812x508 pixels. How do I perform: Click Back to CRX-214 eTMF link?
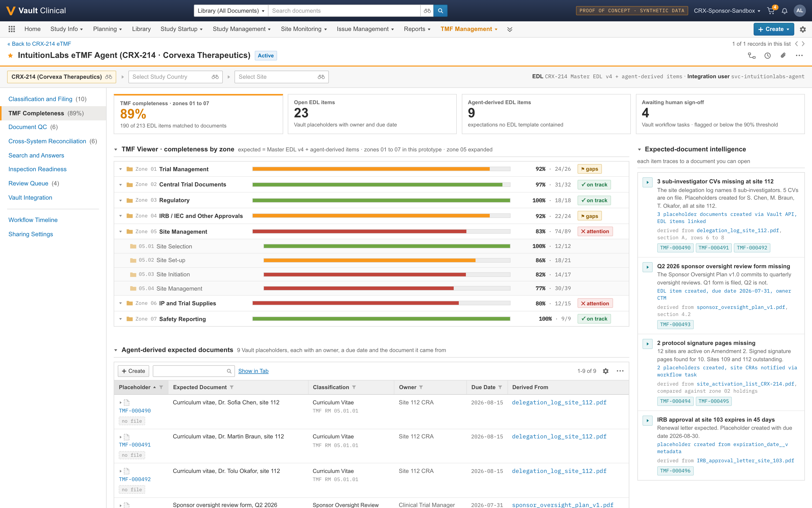[x=39, y=44]
